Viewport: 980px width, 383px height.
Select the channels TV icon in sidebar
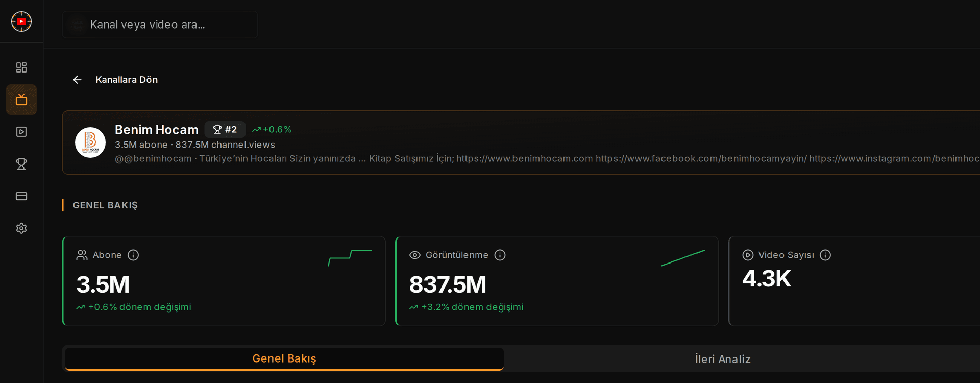pyautogui.click(x=21, y=100)
